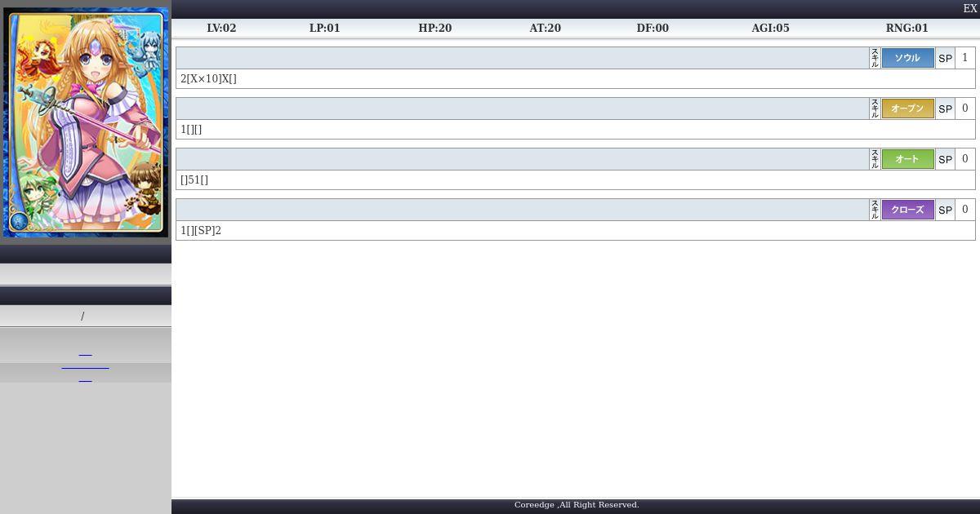Click the AGI:05 stat

[770, 28]
